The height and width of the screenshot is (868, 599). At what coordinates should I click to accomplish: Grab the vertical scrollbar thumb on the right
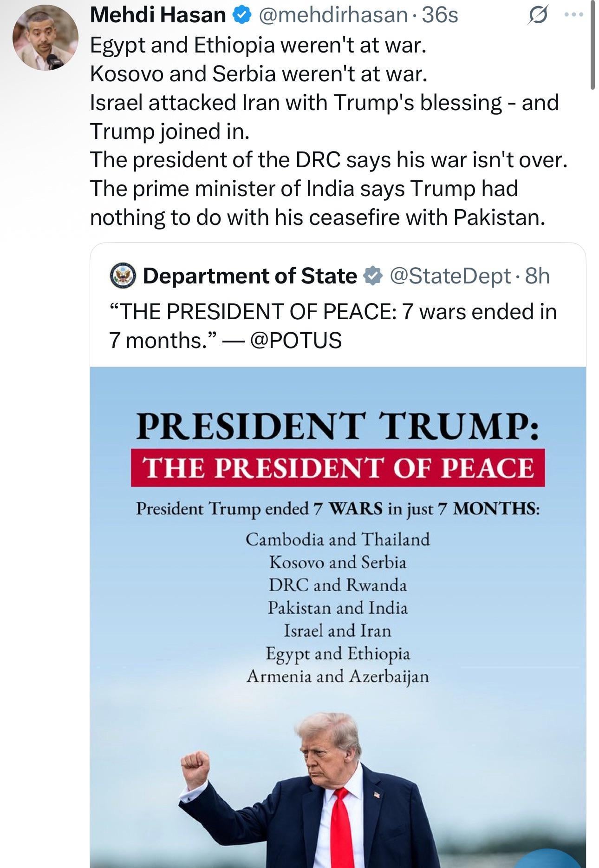(x=592, y=44)
